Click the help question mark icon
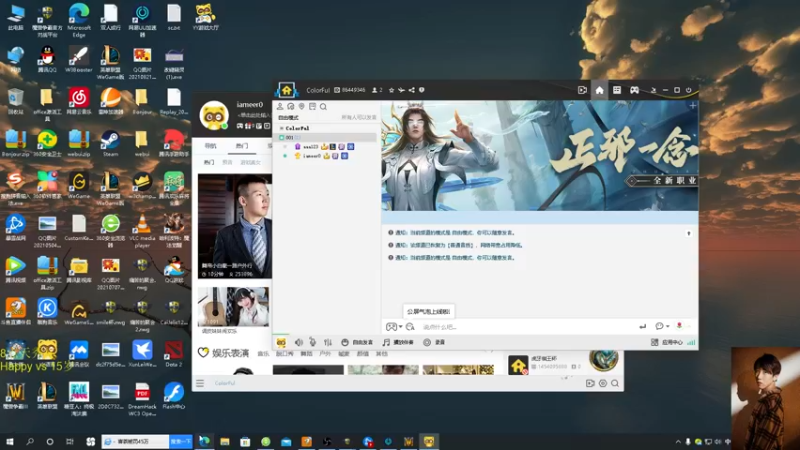 (421, 90)
